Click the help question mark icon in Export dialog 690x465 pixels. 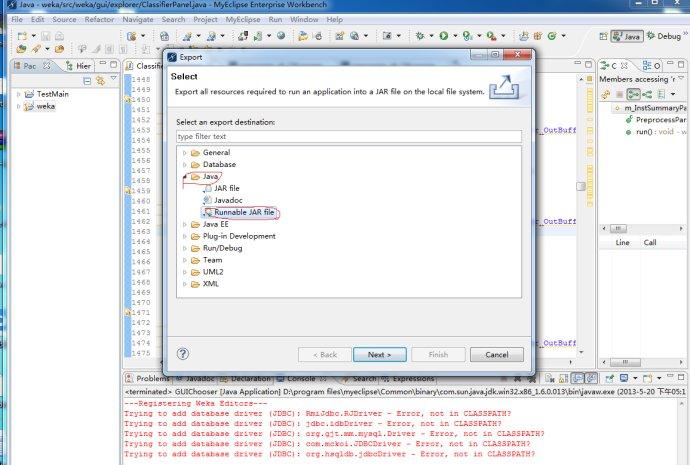[x=183, y=354]
